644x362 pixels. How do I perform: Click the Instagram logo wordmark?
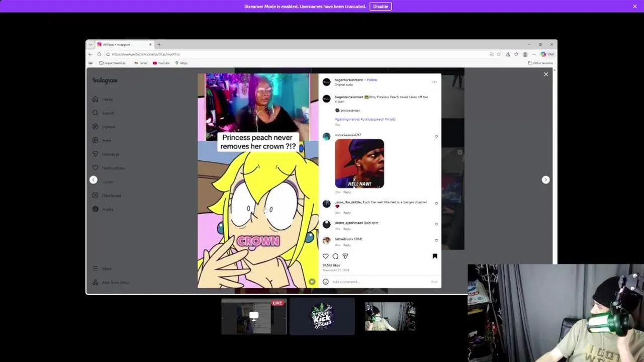pos(105,80)
